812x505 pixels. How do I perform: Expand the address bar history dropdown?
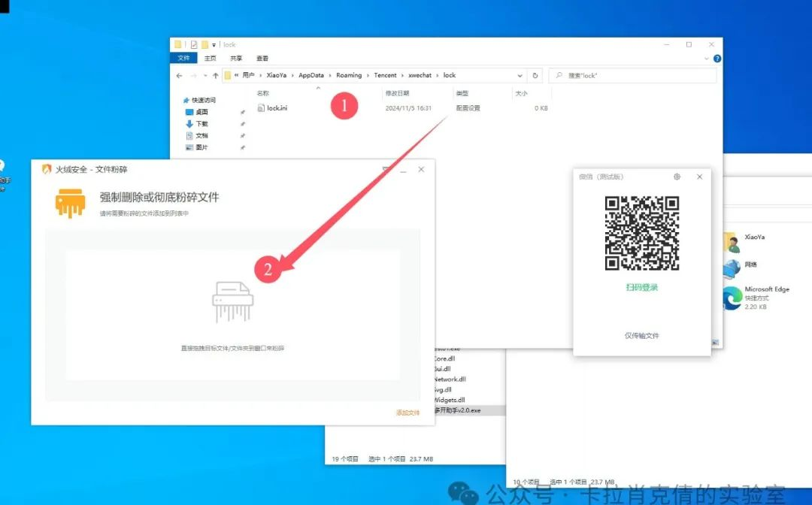pos(520,76)
